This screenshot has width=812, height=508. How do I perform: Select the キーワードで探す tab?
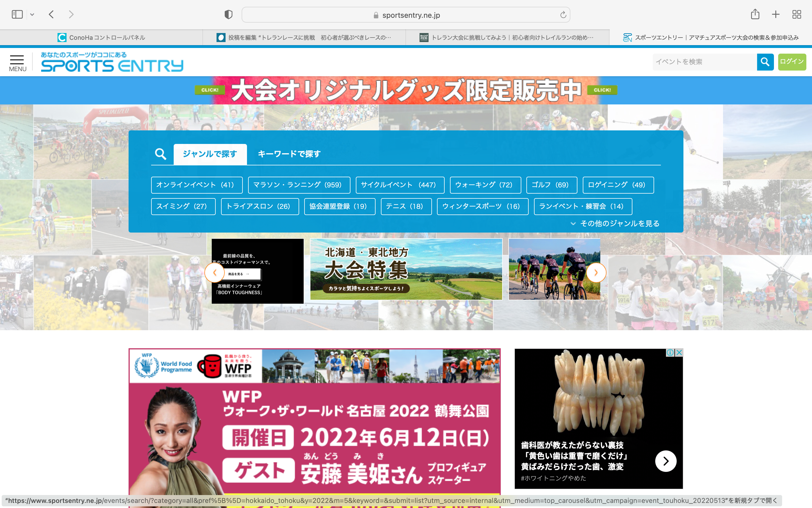[289, 154]
